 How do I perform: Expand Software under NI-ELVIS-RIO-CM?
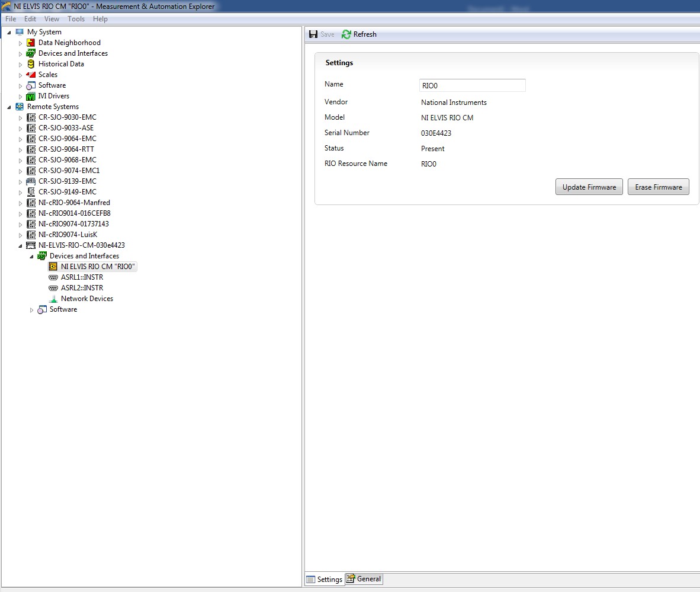pos(31,310)
